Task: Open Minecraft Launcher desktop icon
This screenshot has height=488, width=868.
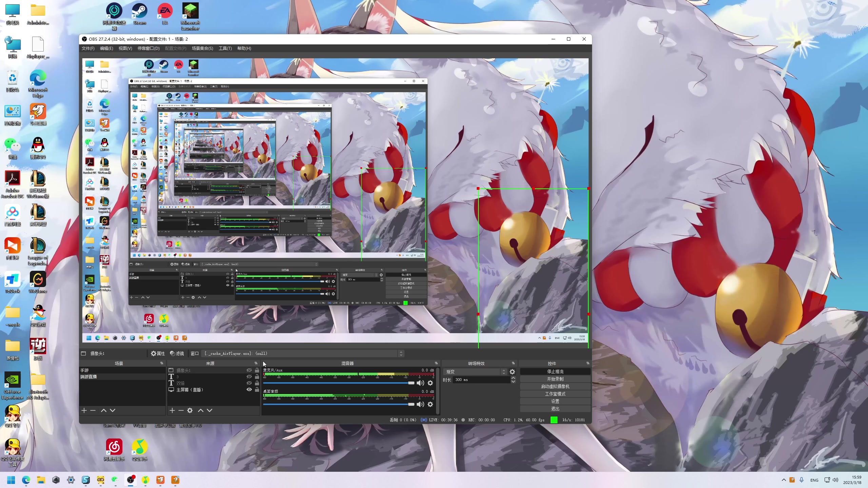Action: [190, 16]
